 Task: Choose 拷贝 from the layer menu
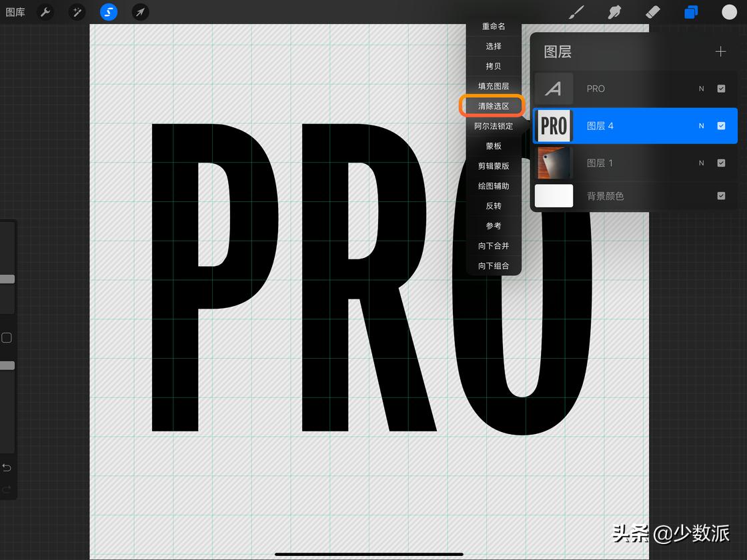tap(494, 66)
